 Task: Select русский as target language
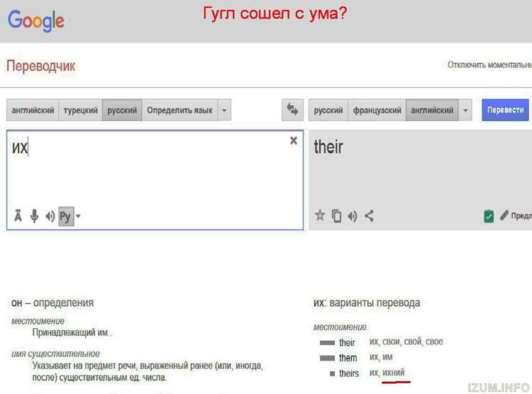click(x=328, y=111)
